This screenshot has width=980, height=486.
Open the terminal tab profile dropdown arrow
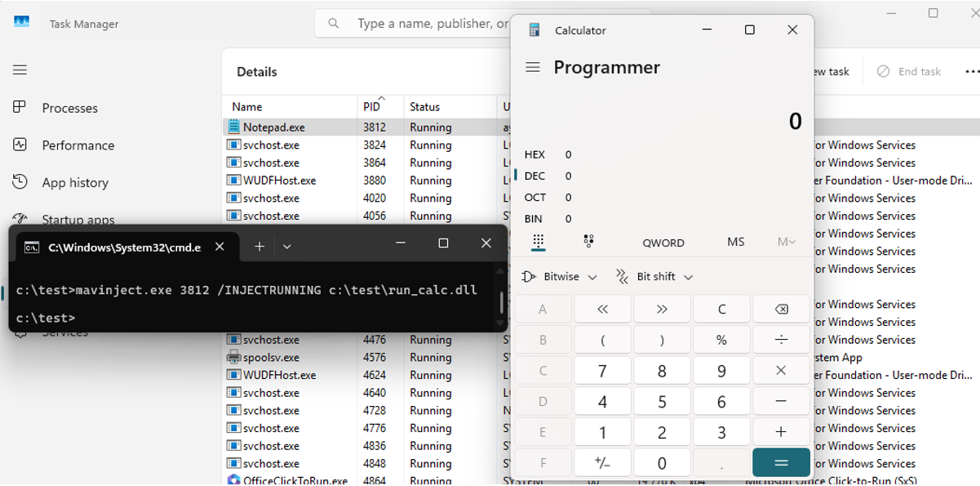[287, 246]
